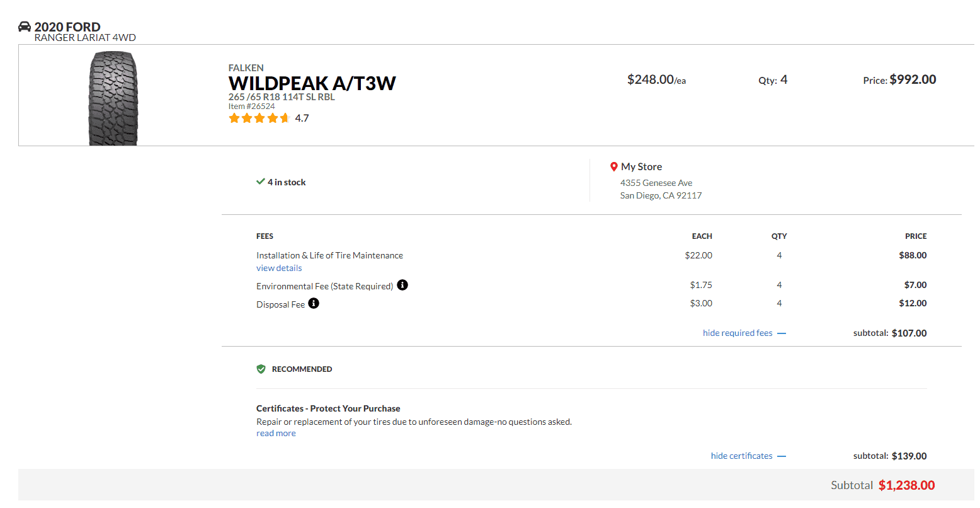
Task: Open the Falken tire thumbnail image
Action: tap(113, 98)
